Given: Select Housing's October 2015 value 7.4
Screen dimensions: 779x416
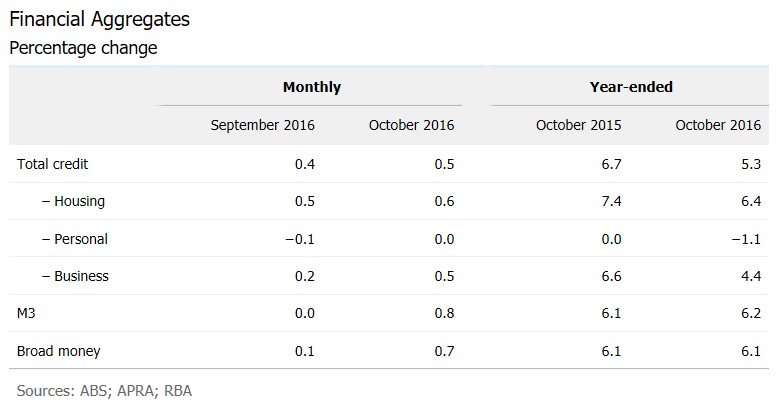Looking at the screenshot, I should click(x=610, y=201).
